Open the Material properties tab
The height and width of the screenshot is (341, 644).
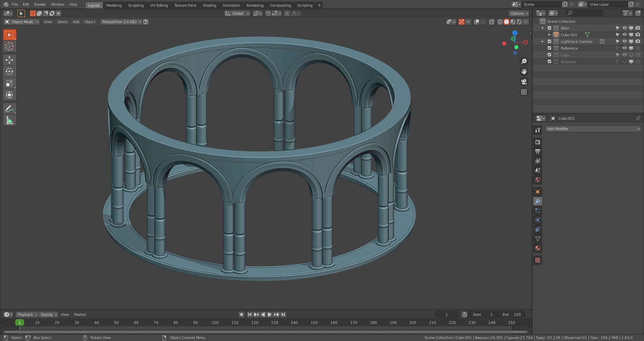(538, 248)
